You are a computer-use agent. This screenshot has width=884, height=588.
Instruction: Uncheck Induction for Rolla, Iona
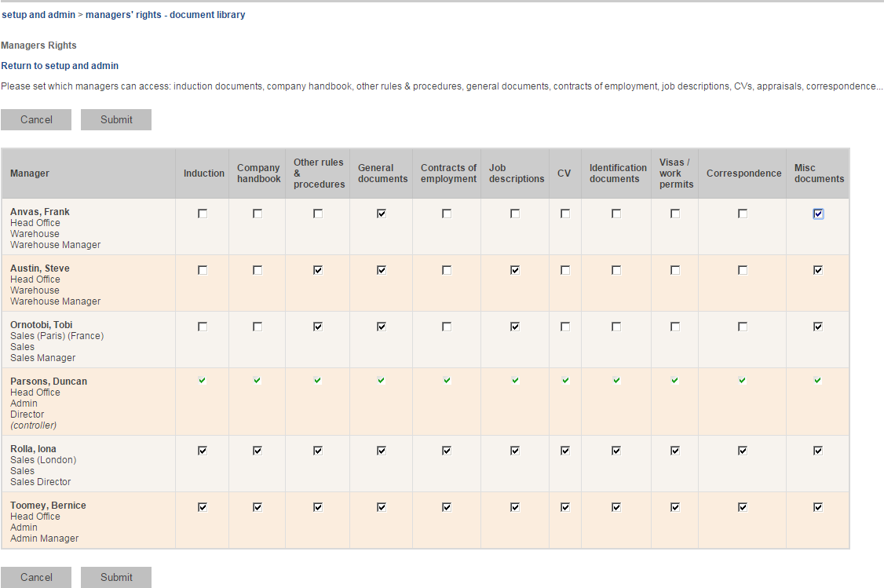203,451
